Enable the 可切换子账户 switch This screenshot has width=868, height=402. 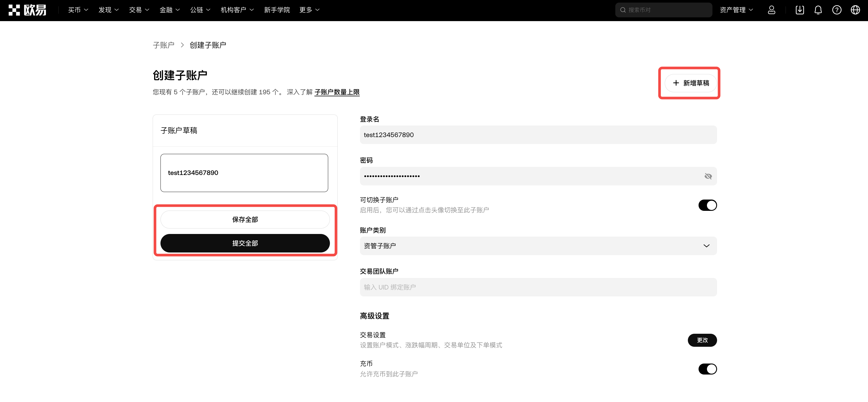(x=708, y=205)
